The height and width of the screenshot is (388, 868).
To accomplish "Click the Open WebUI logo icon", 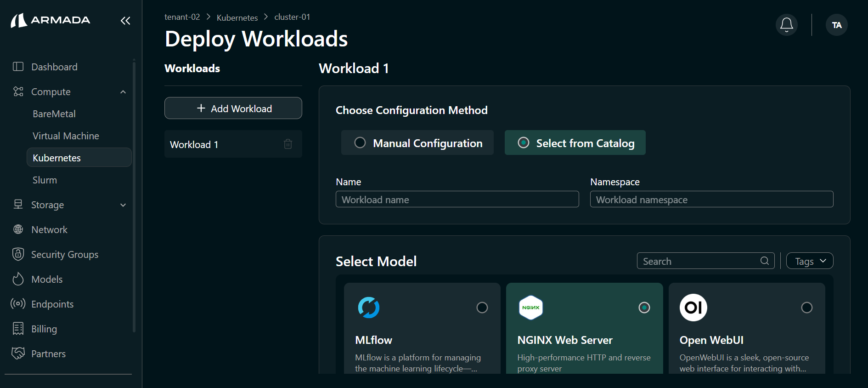I will pyautogui.click(x=693, y=308).
